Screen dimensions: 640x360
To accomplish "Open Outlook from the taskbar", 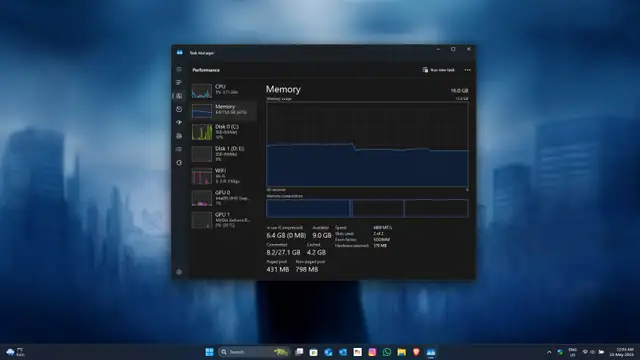I will tap(328, 352).
